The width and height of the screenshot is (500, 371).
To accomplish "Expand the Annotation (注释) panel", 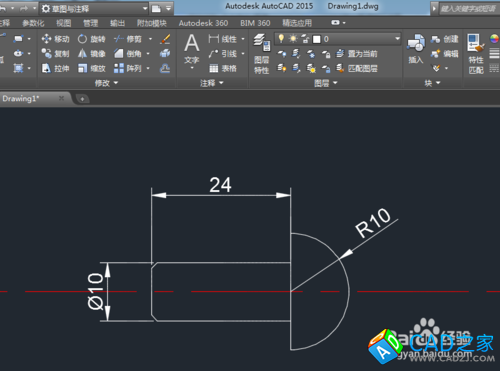I will click(x=211, y=83).
